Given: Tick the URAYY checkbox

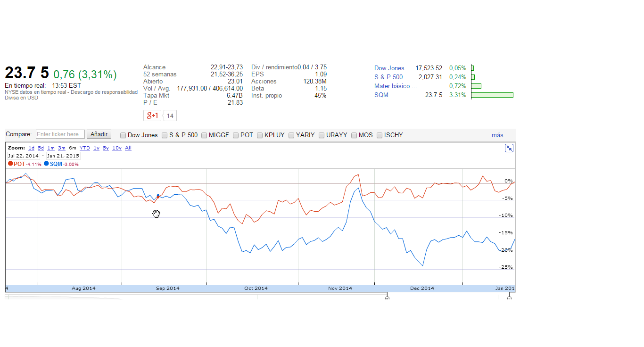Looking at the screenshot, I should point(322,135).
